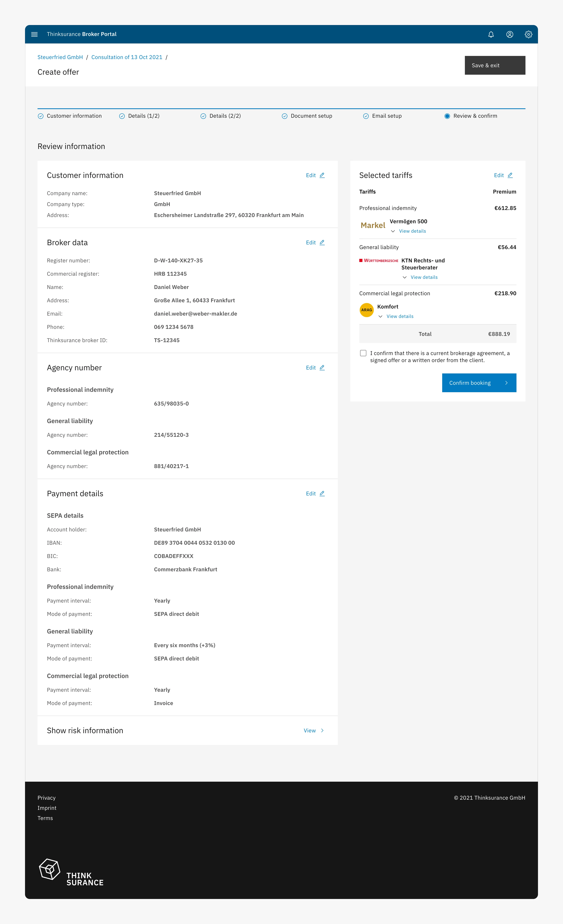This screenshot has width=563, height=924.
Task: Click the Württembergische insurer logo
Action: click(x=379, y=261)
